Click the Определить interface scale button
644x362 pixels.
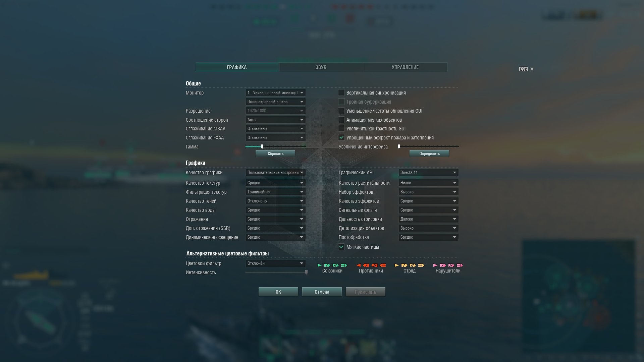point(429,154)
